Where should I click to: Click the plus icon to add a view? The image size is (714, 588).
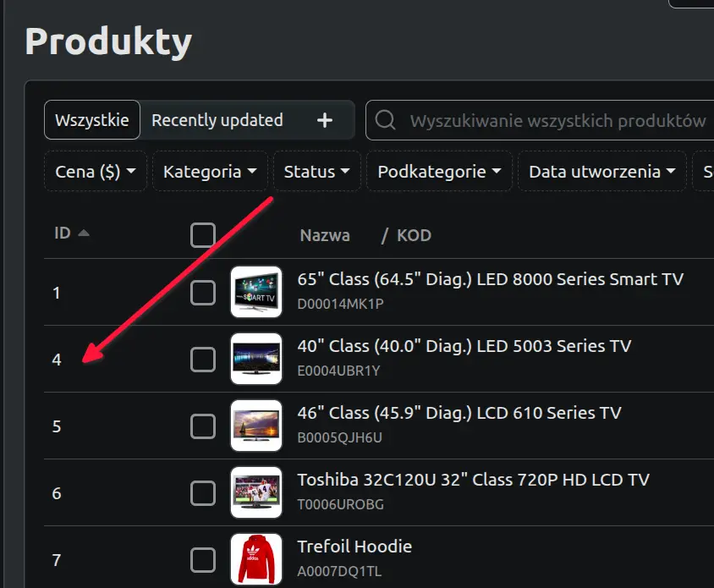click(325, 120)
